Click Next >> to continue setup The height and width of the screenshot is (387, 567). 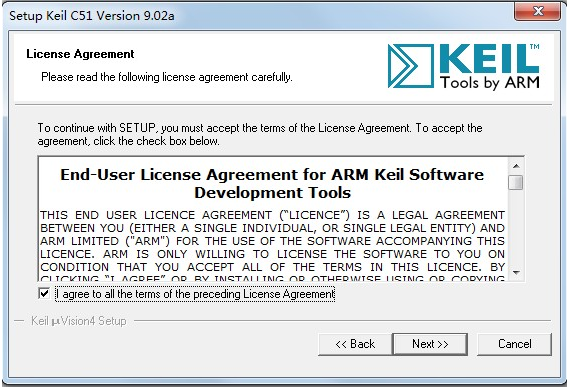click(x=430, y=344)
